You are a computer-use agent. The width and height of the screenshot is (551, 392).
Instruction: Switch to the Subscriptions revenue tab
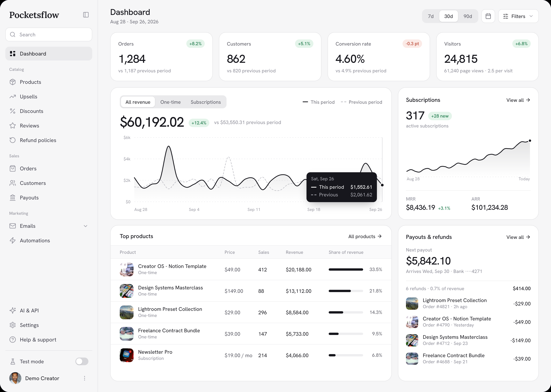click(x=205, y=102)
